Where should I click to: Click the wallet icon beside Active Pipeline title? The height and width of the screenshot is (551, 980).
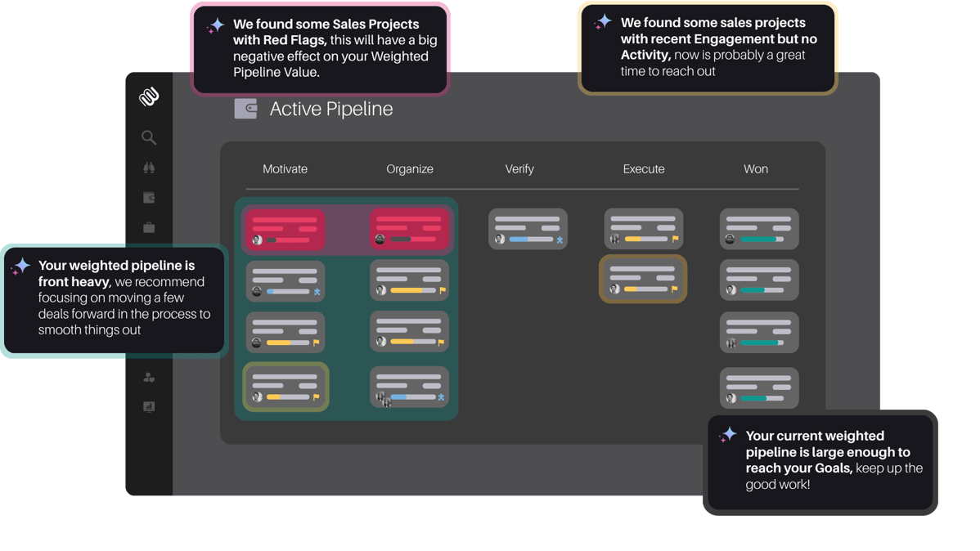point(245,109)
